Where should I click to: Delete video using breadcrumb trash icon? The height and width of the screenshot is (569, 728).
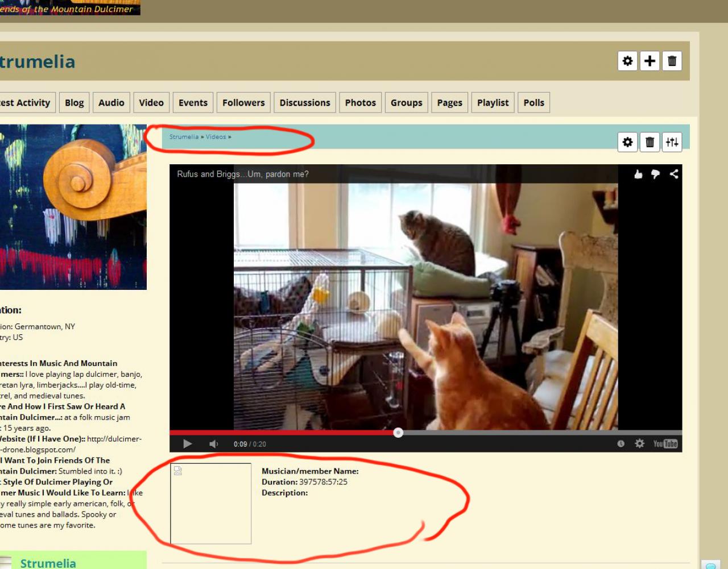pyautogui.click(x=650, y=142)
